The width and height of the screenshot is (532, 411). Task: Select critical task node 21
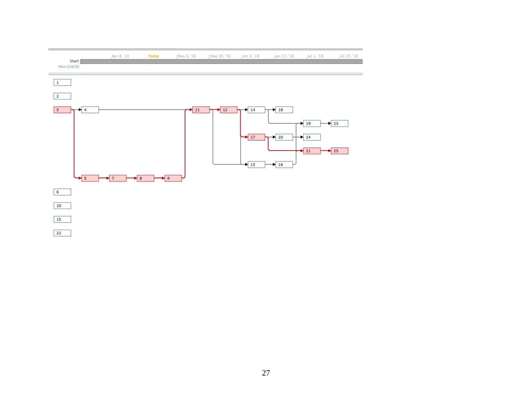312,151
